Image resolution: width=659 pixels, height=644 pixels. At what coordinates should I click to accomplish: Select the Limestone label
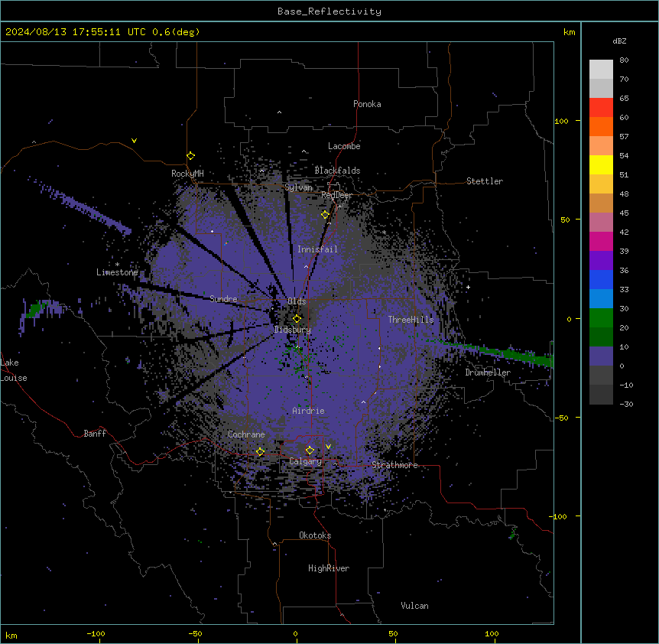tap(117, 272)
